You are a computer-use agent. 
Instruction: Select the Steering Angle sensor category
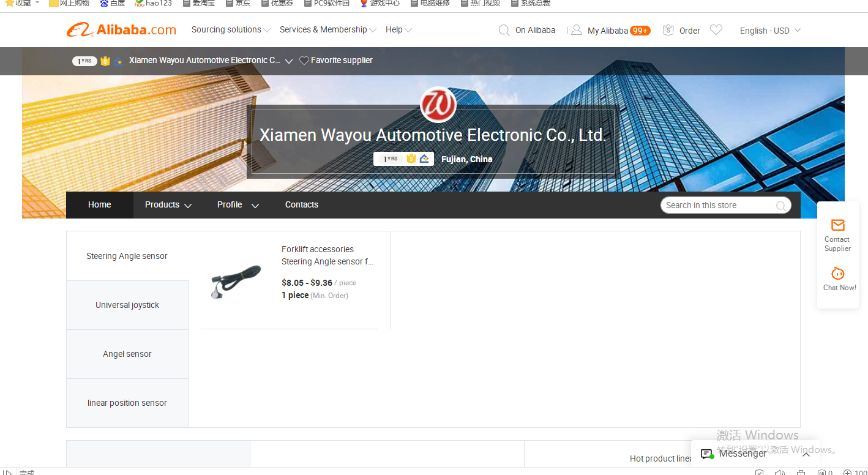(127, 256)
